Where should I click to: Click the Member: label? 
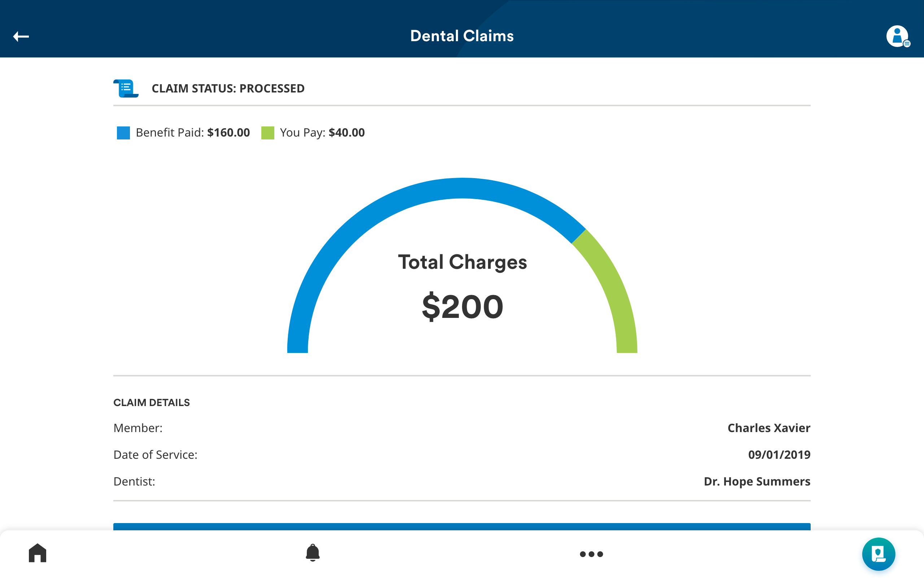pos(138,428)
